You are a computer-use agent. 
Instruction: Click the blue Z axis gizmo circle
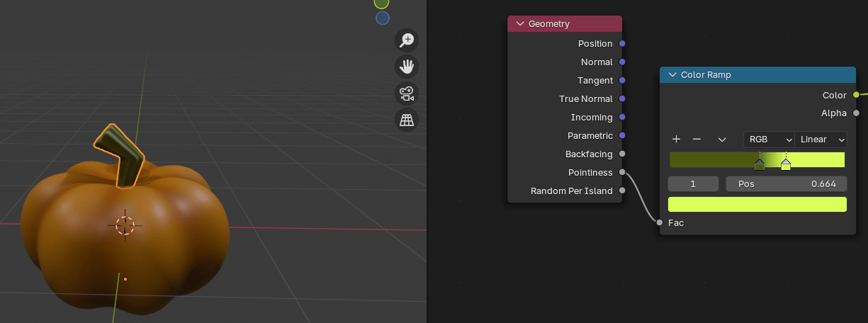pos(382,18)
